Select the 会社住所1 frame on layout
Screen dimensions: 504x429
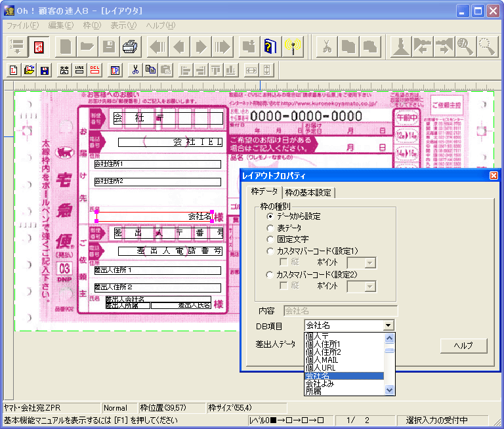pos(157,164)
